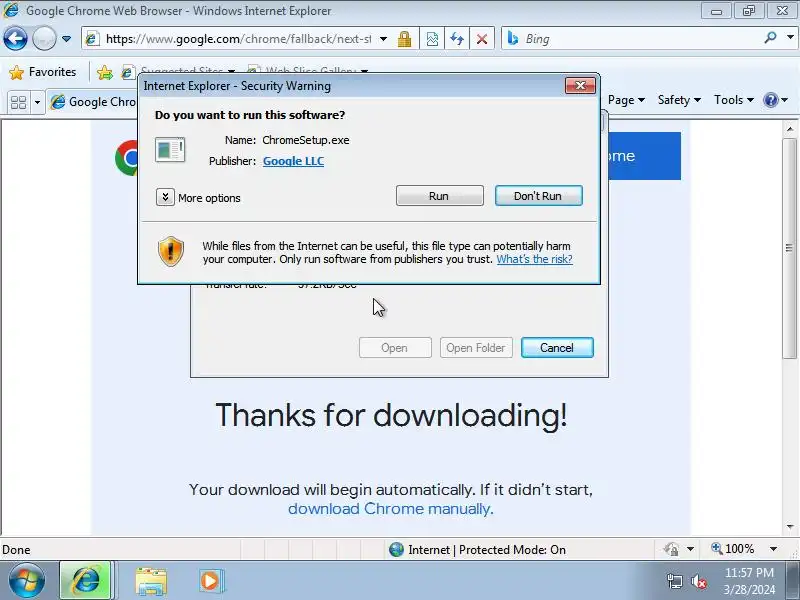This screenshot has height=600, width=800.
Task: Click the security lock icon
Action: coord(405,39)
